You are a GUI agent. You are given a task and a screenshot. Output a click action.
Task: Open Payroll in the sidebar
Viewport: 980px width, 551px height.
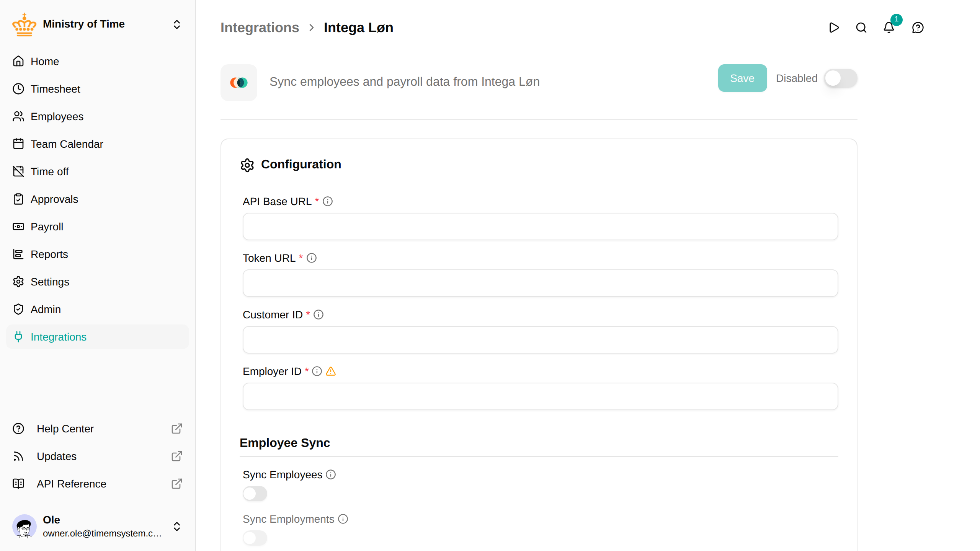pyautogui.click(x=98, y=227)
